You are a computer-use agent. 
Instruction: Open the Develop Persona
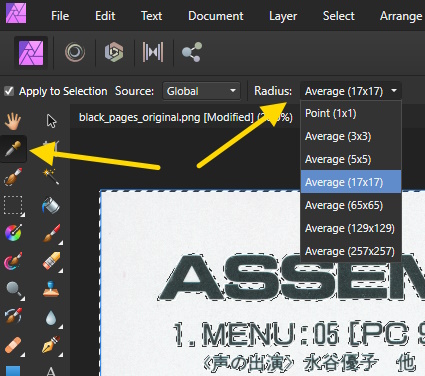114,52
